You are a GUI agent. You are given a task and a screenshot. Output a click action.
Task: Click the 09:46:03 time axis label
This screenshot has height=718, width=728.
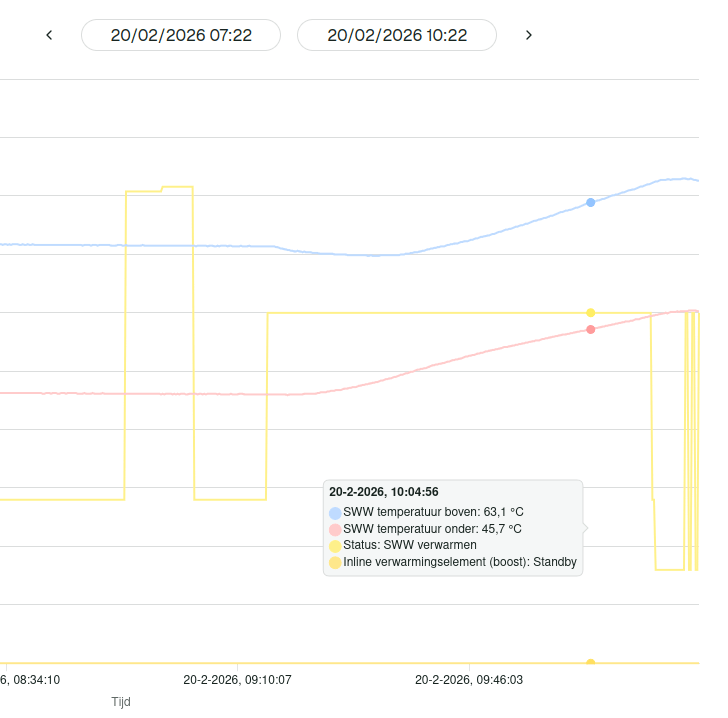pyautogui.click(x=469, y=679)
